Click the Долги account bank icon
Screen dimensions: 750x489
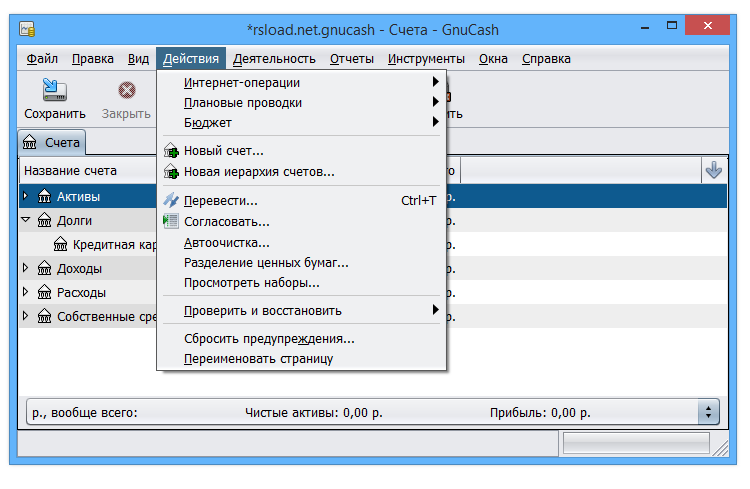(x=44, y=220)
